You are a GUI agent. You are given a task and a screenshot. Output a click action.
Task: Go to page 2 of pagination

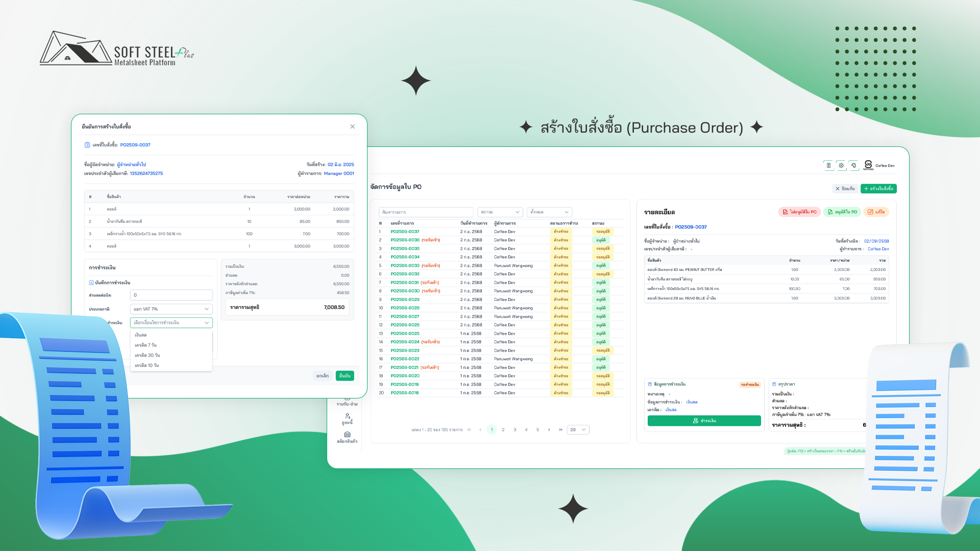click(x=503, y=430)
